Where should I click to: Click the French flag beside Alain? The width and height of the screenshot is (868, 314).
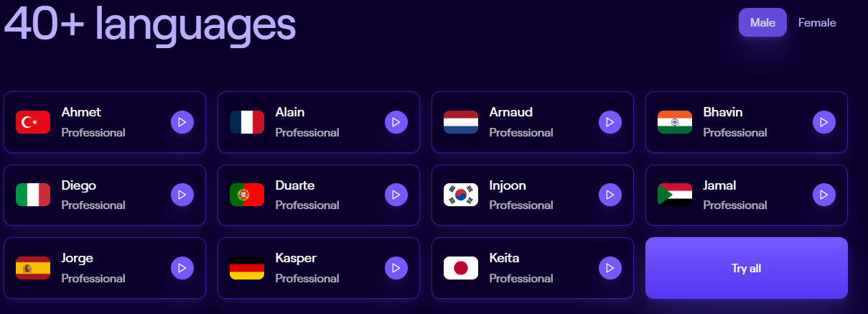point(247,122)
